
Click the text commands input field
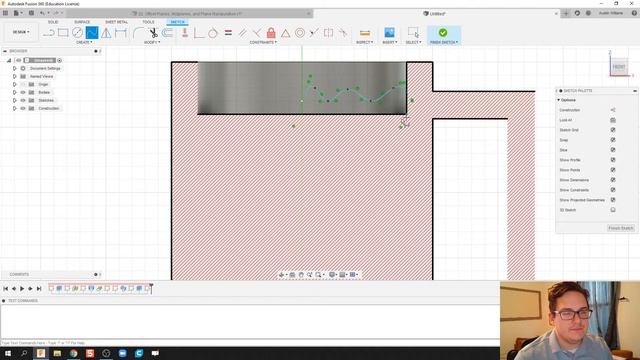pos(250,343)
